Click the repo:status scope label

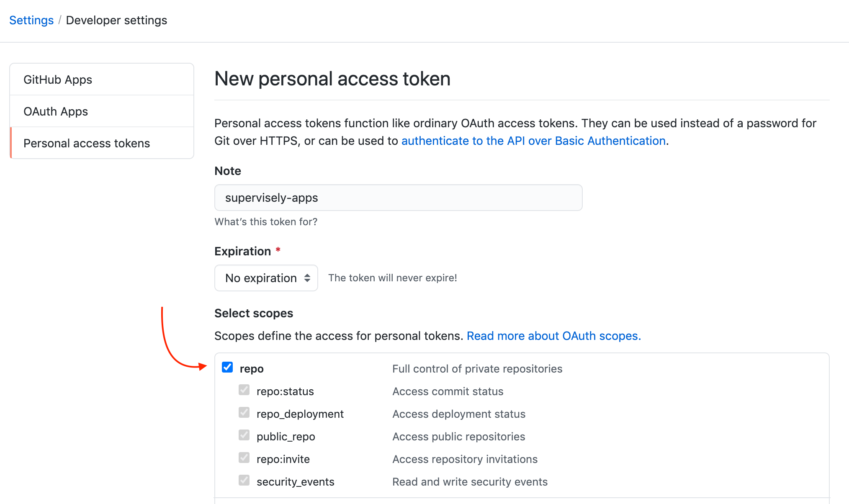(285, 391)
